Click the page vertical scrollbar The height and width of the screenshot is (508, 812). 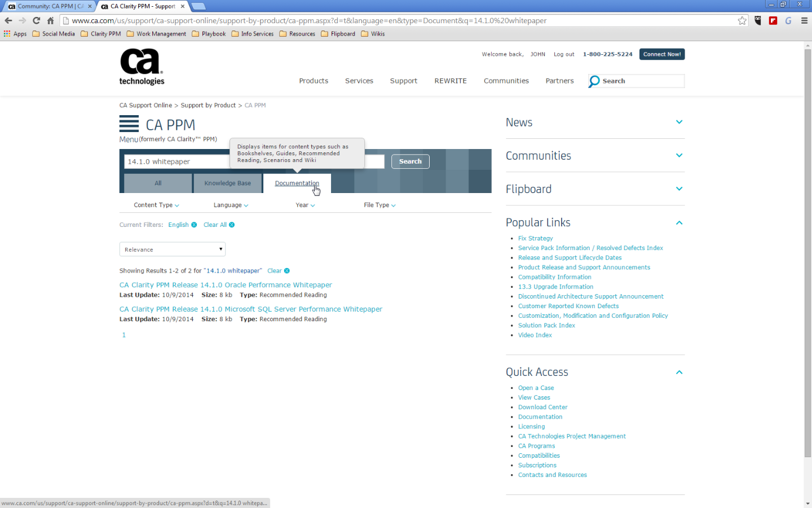tap(807, 253)
